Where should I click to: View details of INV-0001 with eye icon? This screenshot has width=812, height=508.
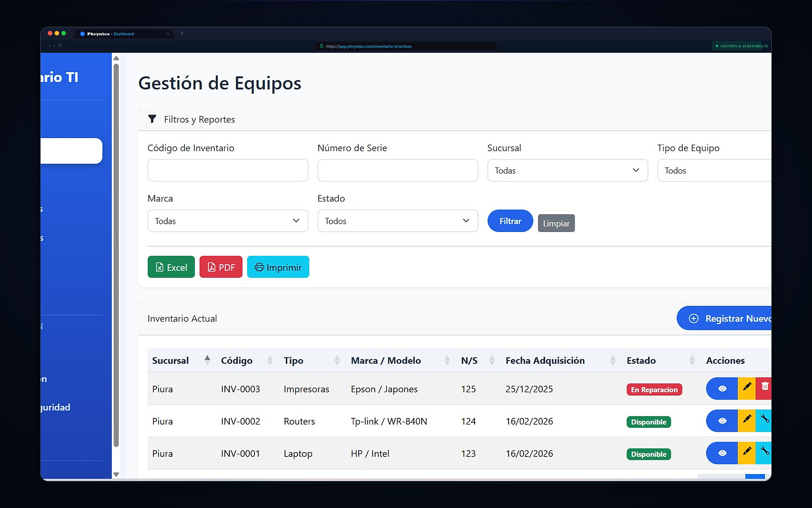[722, 453]
